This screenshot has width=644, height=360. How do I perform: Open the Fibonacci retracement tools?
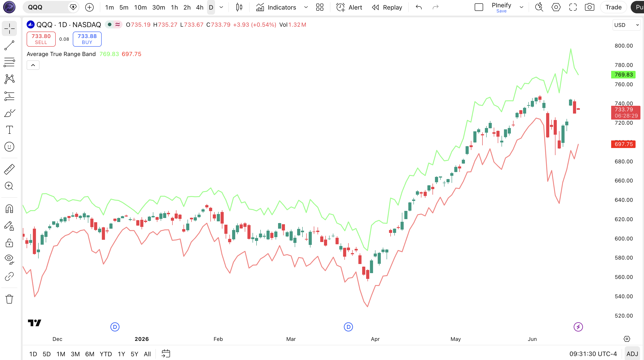coord(9,62)
